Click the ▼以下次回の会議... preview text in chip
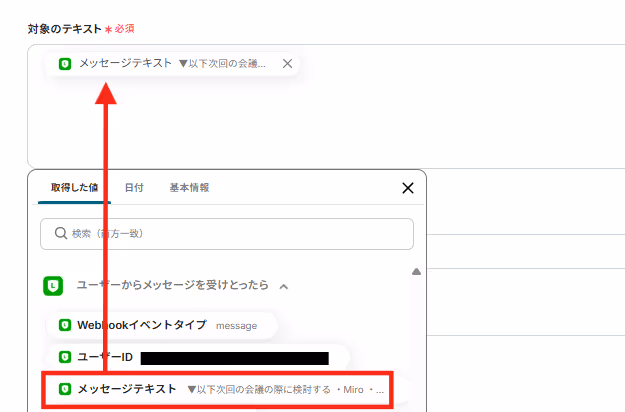Image resolution: width=625 pixels, height=412 pixels. click(222, 64)
